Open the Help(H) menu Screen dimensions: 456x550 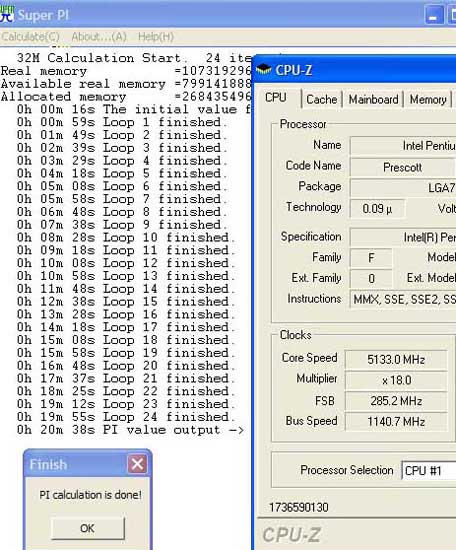click(x=156, y=37)
